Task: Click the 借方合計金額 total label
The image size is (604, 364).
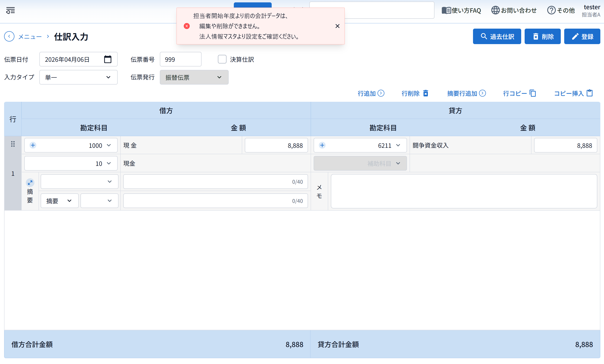Action: point(32,344)
